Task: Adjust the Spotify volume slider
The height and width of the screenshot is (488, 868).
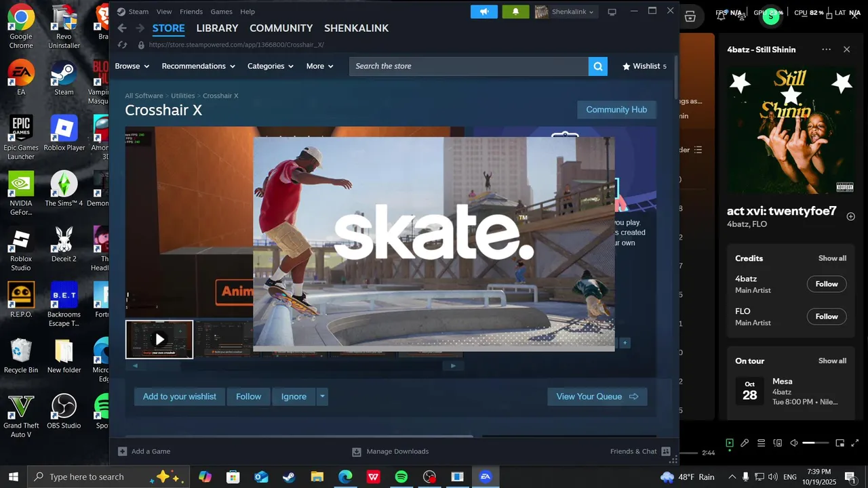Action: (816, 443)
